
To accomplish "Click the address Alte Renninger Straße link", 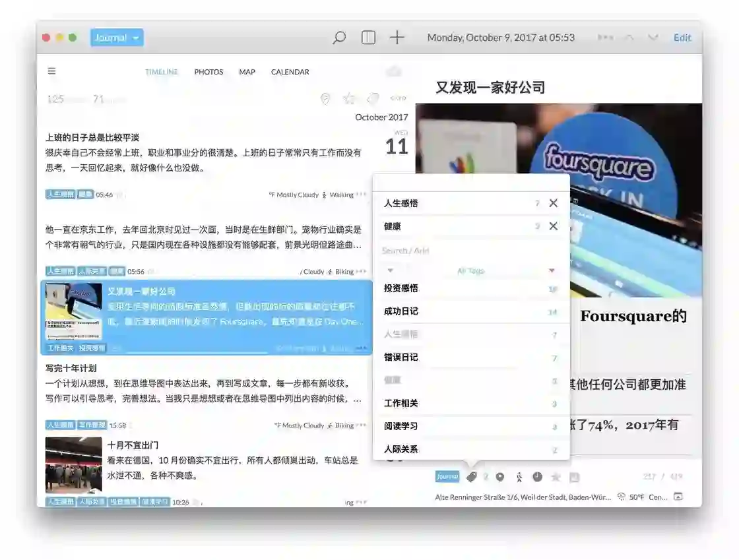I will tap(523, 497).
